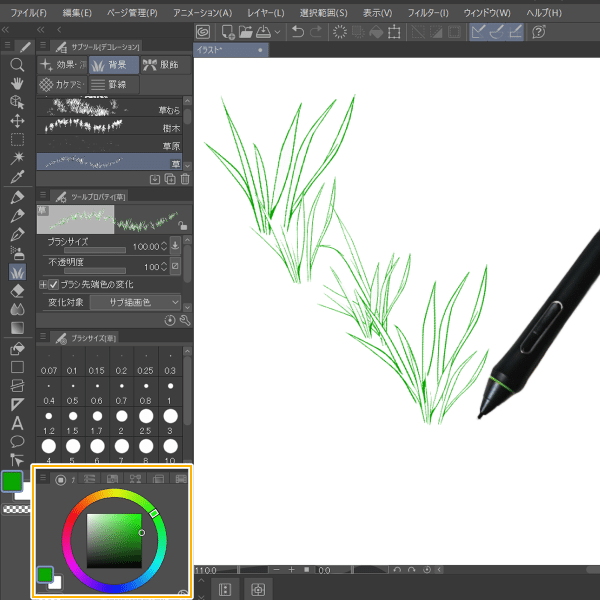This screenshot has width=600, height=600.
Task: Select the Decoration grass tool
Action: (x=17, y=272)
